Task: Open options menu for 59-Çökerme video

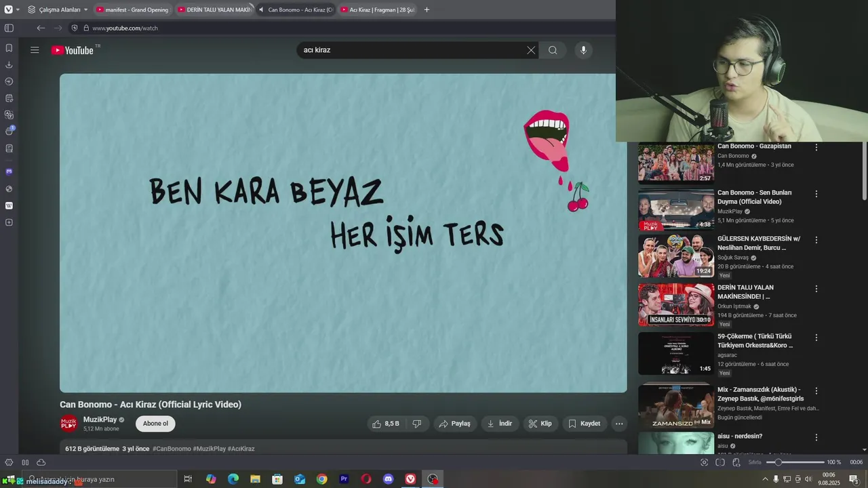Action: click(x=816, y=338)
